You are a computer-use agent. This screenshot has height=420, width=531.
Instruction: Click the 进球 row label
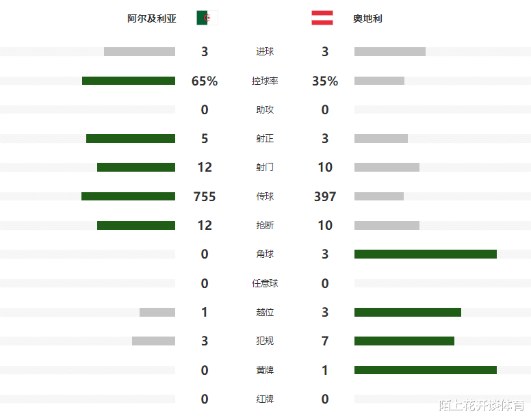pyautogui.click(x=265, y=51)
